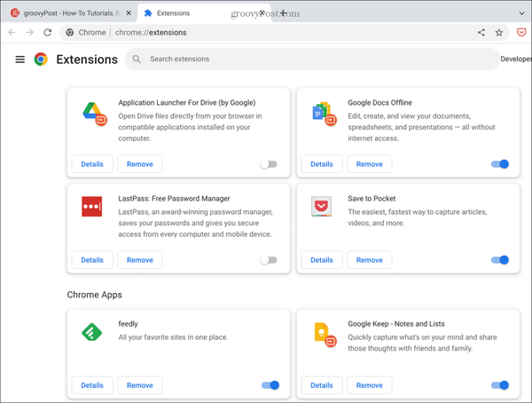Image resolution: width=532 pixels, height=403 pixels.
Task: Click the feedly app icon
Action: click(x=92, y=332)
